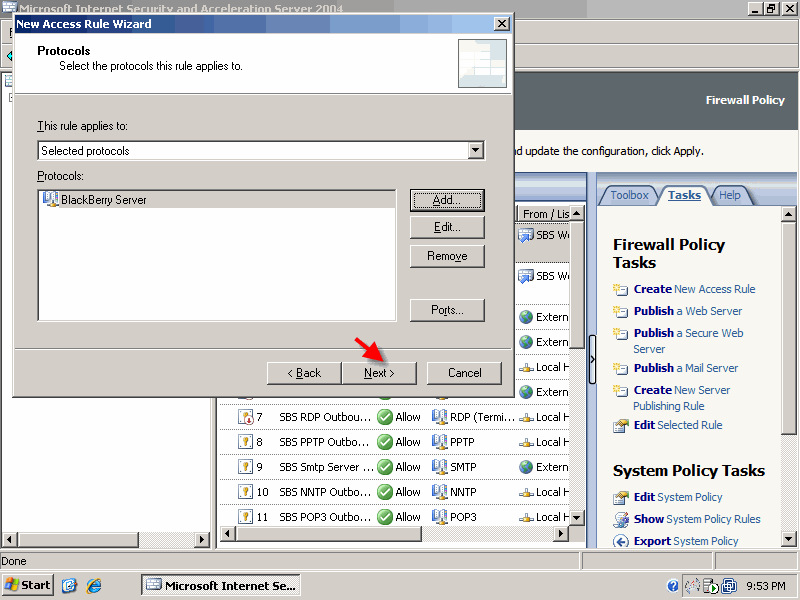Screen dimensions: 800x600
Task: Click the rule icon for rule 11
Action: [x=245, y=516]
